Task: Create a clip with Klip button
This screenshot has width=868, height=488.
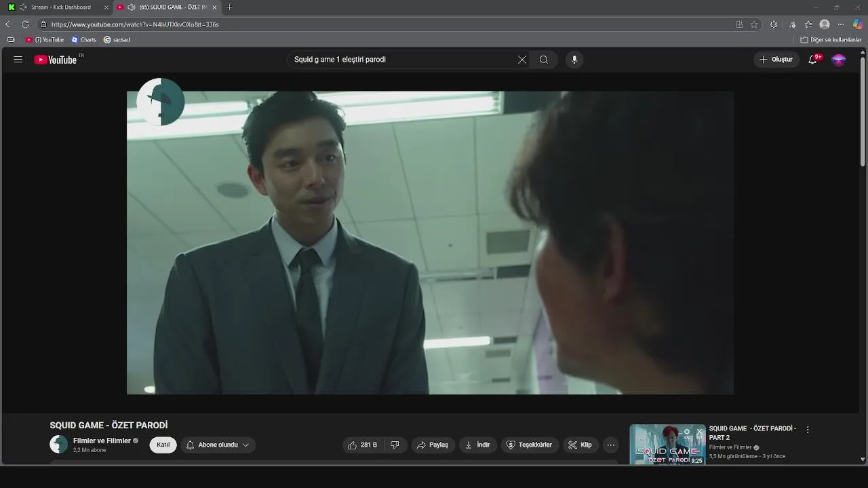Action: pyautogui.click(x=580, y=445)
